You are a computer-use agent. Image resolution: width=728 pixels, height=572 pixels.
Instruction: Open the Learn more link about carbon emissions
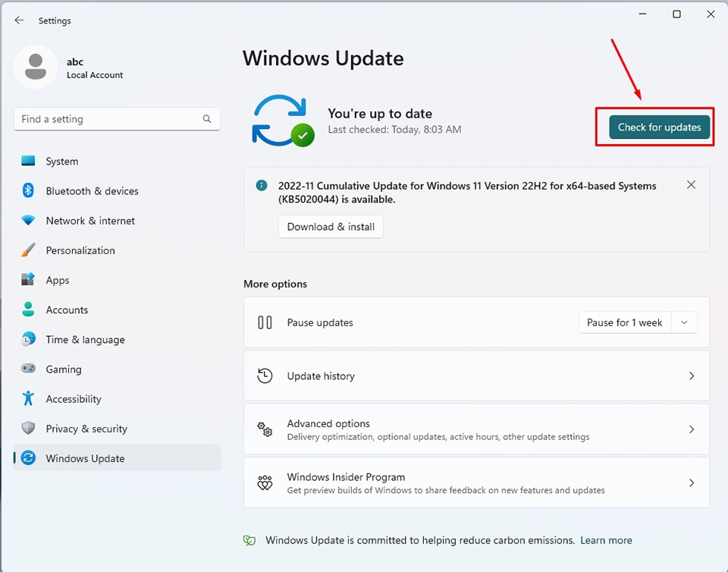click(x=606, y=540)
